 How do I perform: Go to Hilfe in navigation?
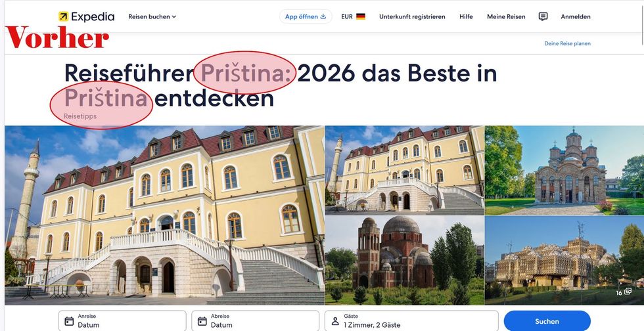(466, 16)
